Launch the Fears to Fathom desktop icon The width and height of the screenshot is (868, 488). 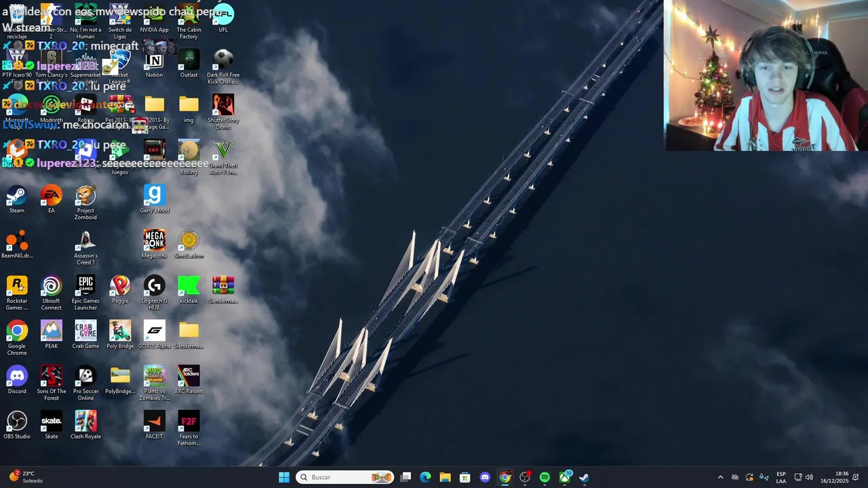point(189,429)
